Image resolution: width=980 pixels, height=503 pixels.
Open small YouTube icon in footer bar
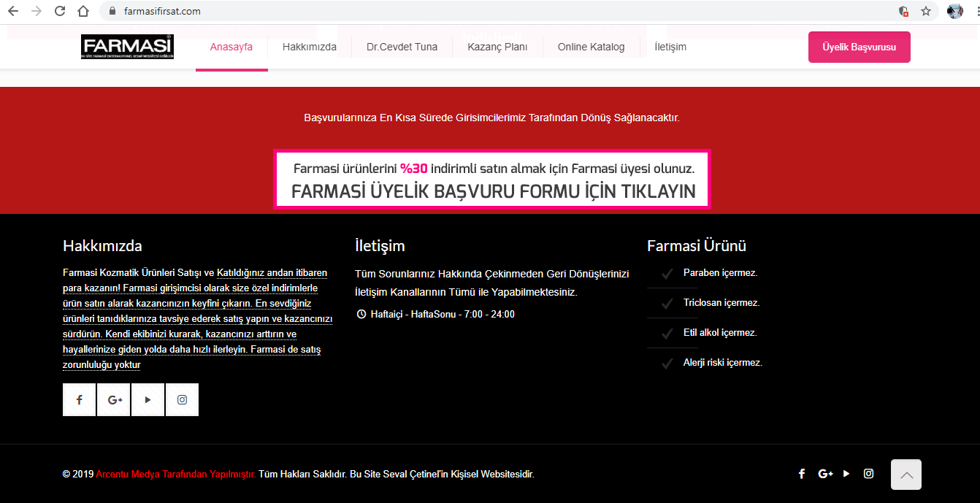click(x=846, y=474)
